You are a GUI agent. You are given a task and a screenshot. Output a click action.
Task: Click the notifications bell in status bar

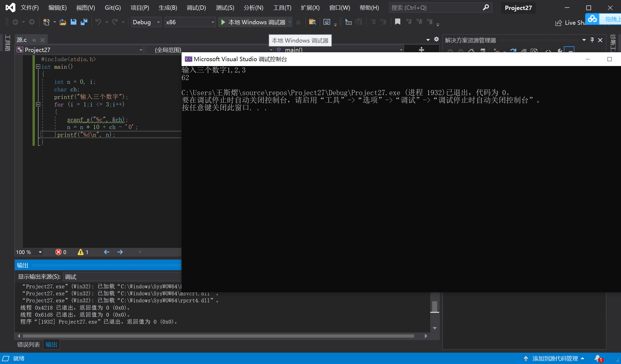point(598,358)
